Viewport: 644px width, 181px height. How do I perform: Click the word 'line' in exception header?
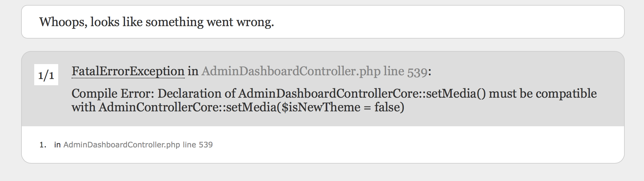(394, 71)
